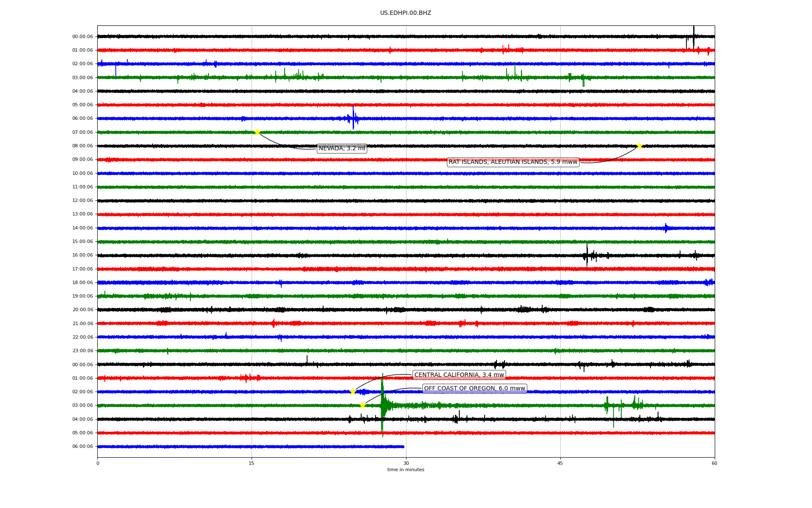
Task: Click the OFF COAST OF OREGON label
Action: point(474,389)
